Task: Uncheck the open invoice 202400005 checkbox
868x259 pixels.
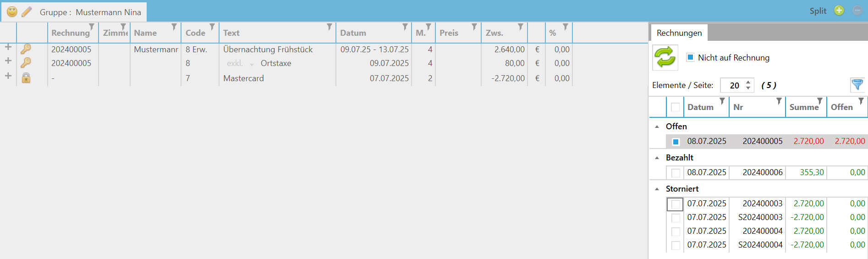Action: pos(676,142)
